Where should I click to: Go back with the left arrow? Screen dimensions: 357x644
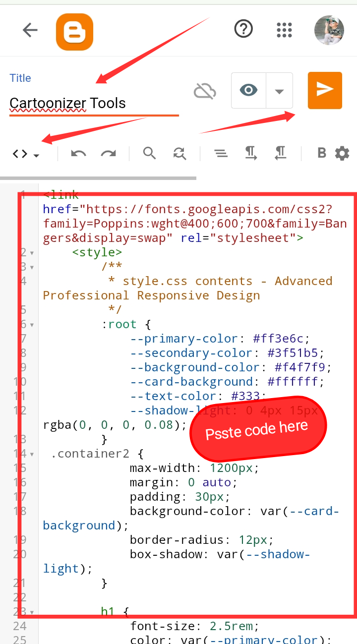30,30
